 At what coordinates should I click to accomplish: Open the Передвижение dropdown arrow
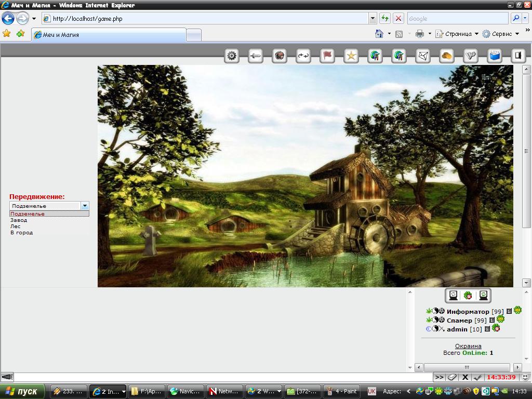pyautogui.click(x=85, y=206)
